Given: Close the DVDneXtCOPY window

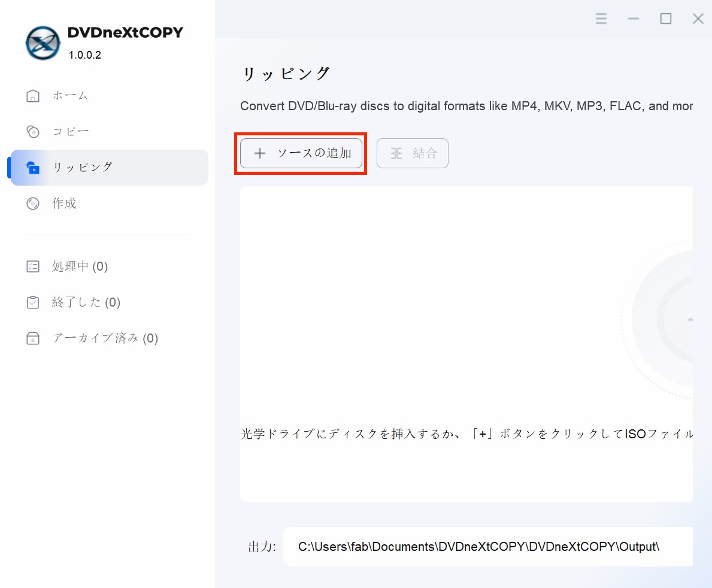Looking at the screenshot, I should 698,19.
